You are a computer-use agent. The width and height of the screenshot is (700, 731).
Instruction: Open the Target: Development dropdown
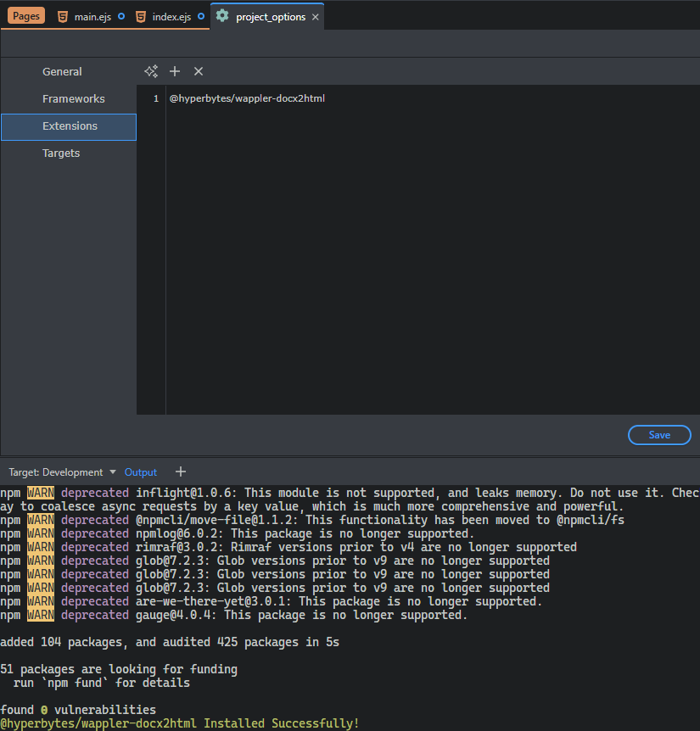click(62, 472)
